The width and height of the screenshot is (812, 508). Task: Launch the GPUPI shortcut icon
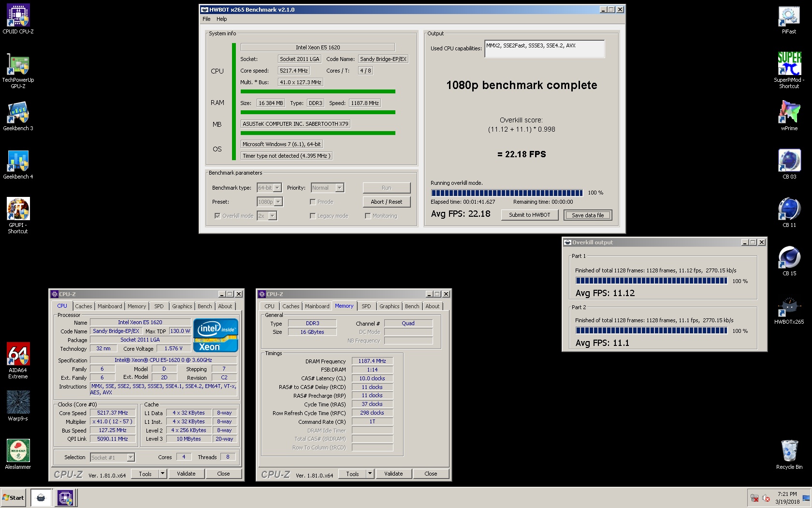pyautogui.click(x=18, y=216)
